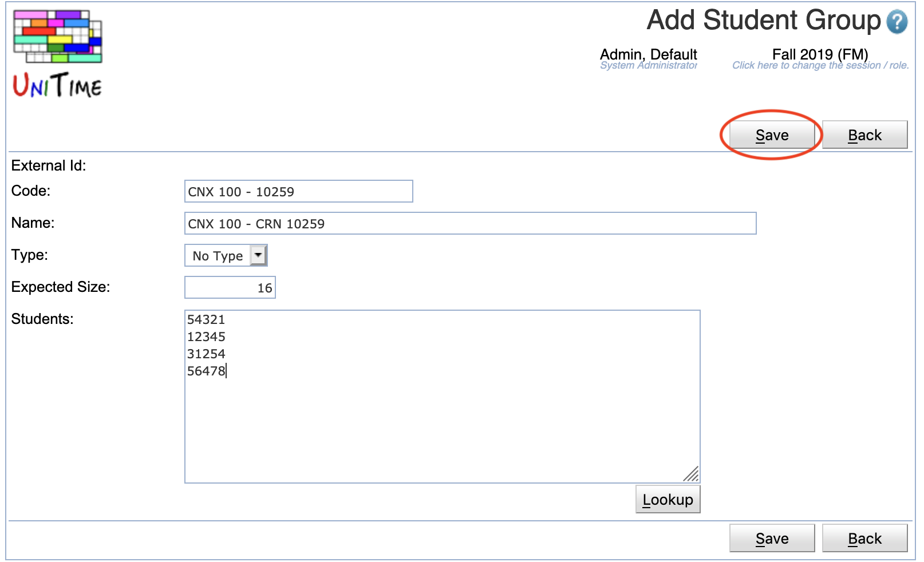Viewport: 924px width, 562px height.
Task: Click Admin, Default user label
Action: tap(648, 54)
